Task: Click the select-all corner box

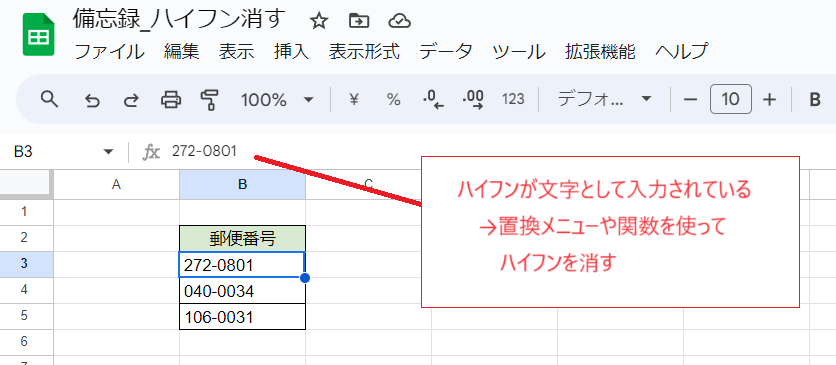Action: pyautogui.click(x=26, y=184)
